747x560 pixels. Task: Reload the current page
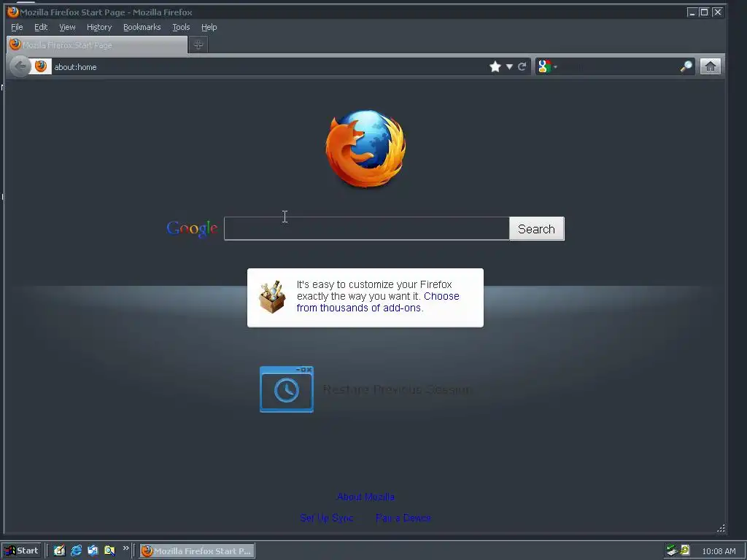522,66
